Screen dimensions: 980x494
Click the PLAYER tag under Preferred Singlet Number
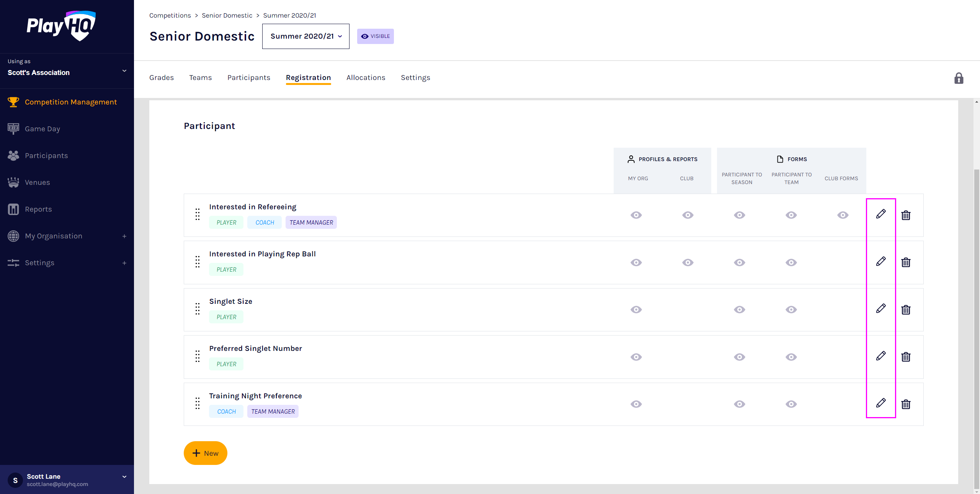[x=226, y=364]
